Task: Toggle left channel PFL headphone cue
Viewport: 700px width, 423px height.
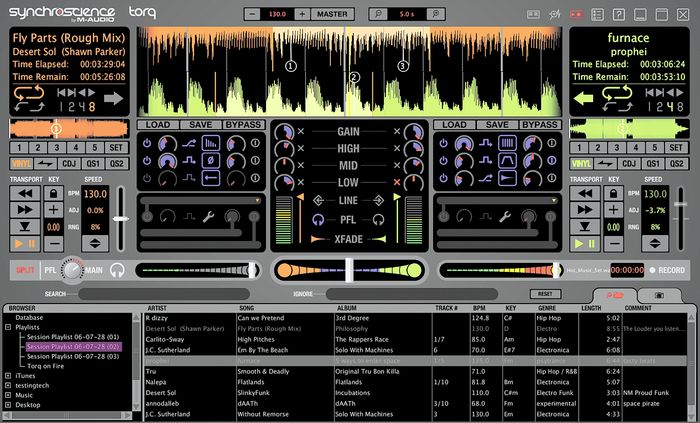Action: (x=318, y=220)
